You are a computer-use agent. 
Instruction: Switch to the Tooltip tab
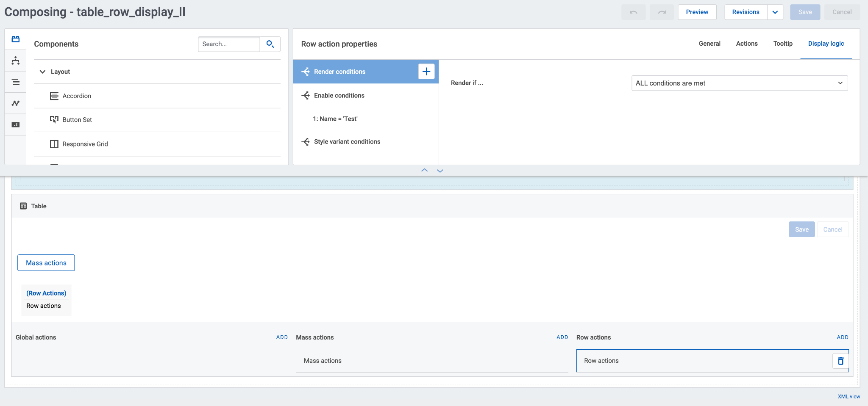point(782,44)
